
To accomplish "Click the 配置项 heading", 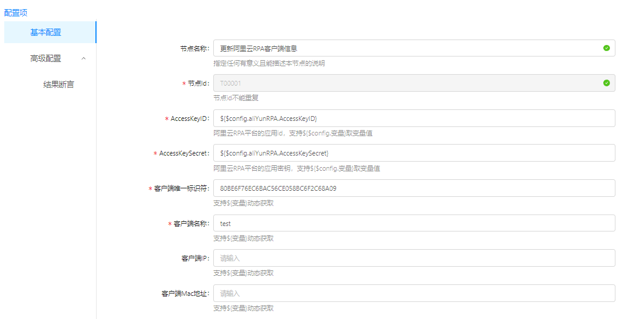I will [x=16, y=12].
